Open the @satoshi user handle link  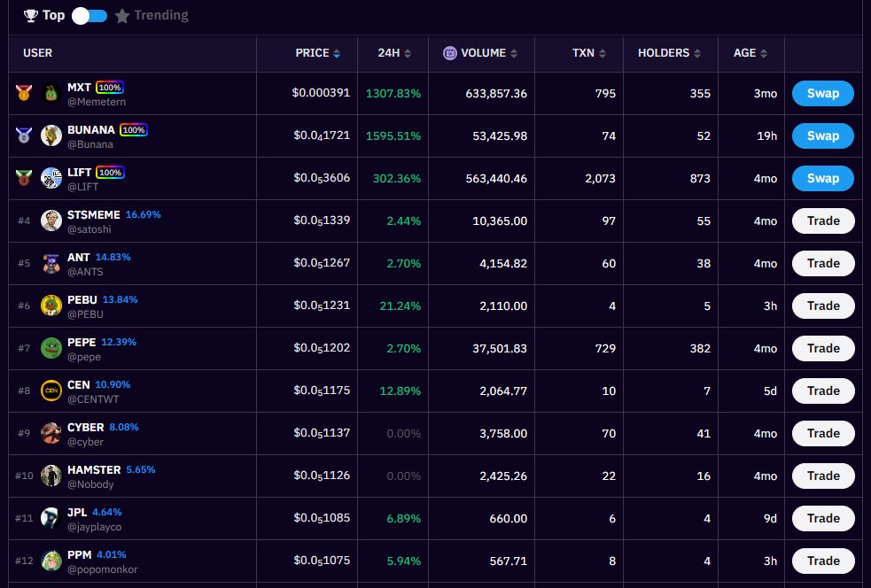click(89, 229)
